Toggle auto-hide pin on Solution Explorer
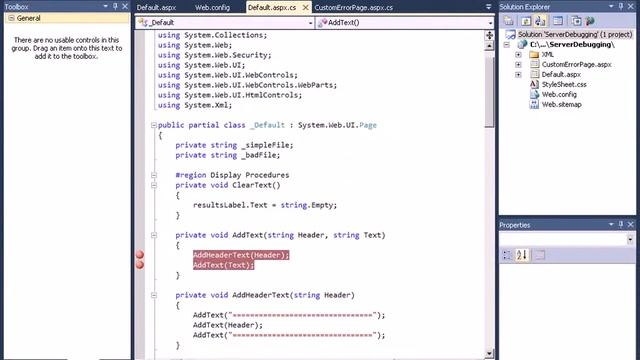Screen dimensions: 640x360 pyautogui.click(x=621, y=7)
